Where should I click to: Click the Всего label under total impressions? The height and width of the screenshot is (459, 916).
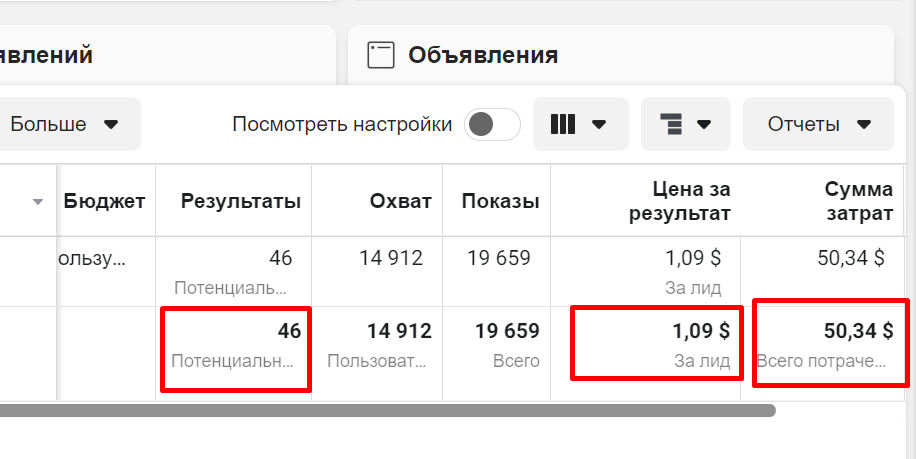click(516, 361)
